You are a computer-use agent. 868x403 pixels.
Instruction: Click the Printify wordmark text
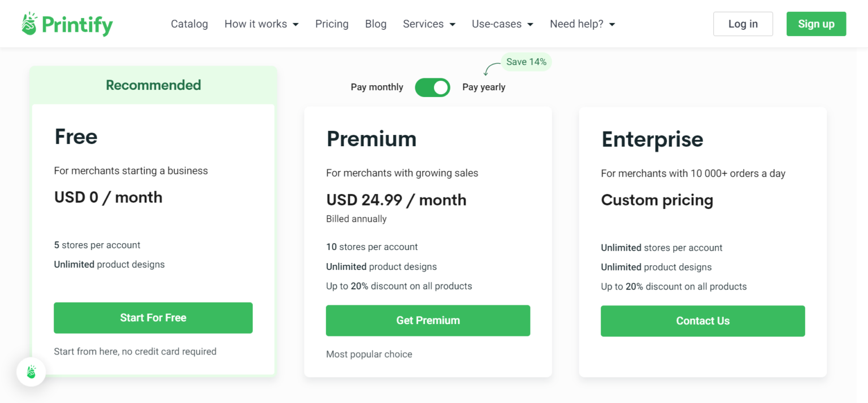tap(77, 25)
